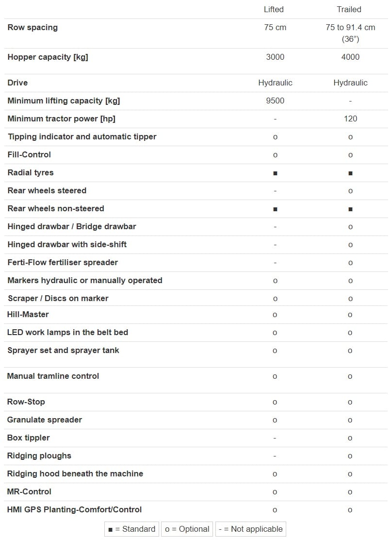The height and width of the screenshot is (540, 392).
Task: Click Hill-Master optional marker under Lifted
Action: pyautogui.click(x=275, y=315)
